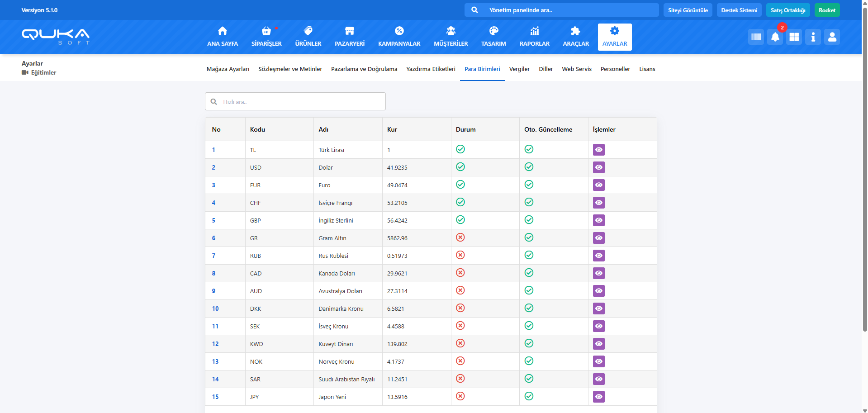The image size is (868, 413).
Task: Click the Siteyi Görüntüle button
Action: tap(688, 10)
